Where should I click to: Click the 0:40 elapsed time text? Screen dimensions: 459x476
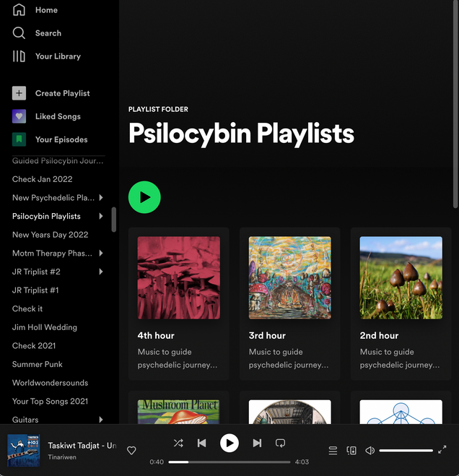(x=157, y=462)
